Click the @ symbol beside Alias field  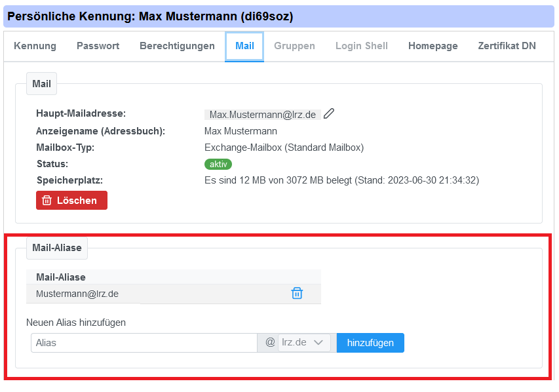(270, 342)
